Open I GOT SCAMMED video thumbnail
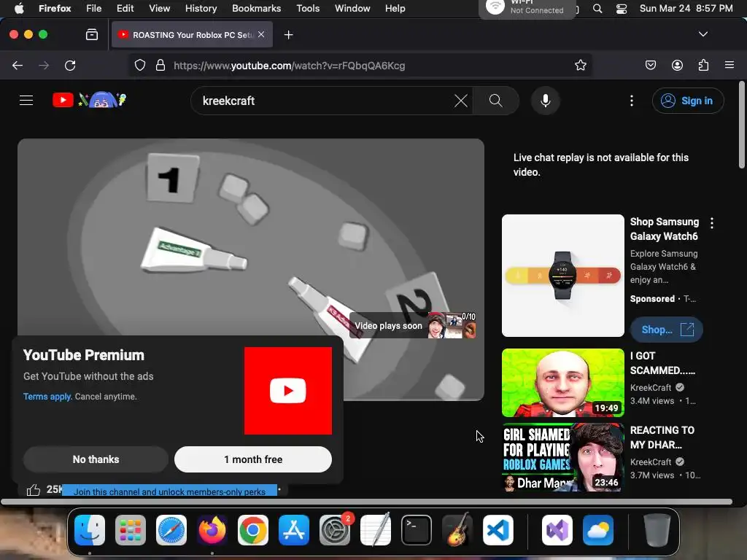747x560 pixels. pyautogui.click(x=562, y=383)
